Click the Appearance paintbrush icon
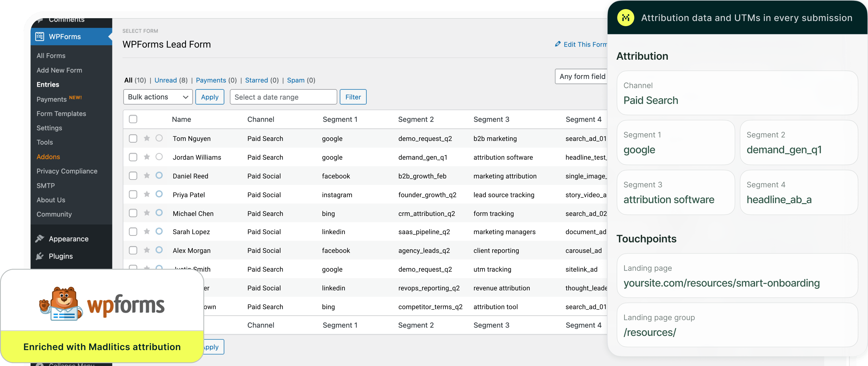The height and width of the screenshot is (366, 868). (x=40, y=239)
